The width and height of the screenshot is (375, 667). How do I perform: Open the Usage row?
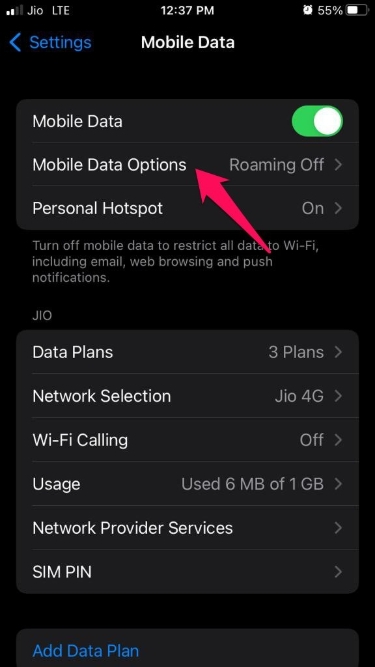pyautogui.click(x=188, y=484)
